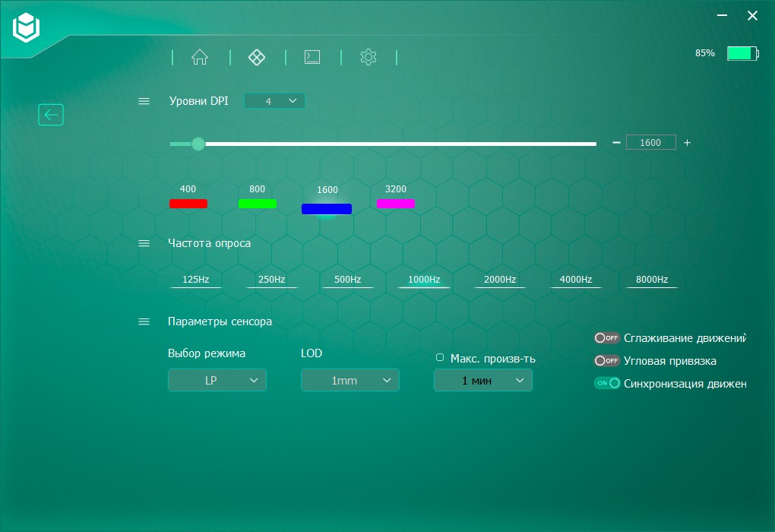This screenshot has height=532, width=775.
Task: Expand the Уровни DPI count dropdown
Action: pyautogui.click(x=274, y=101)
